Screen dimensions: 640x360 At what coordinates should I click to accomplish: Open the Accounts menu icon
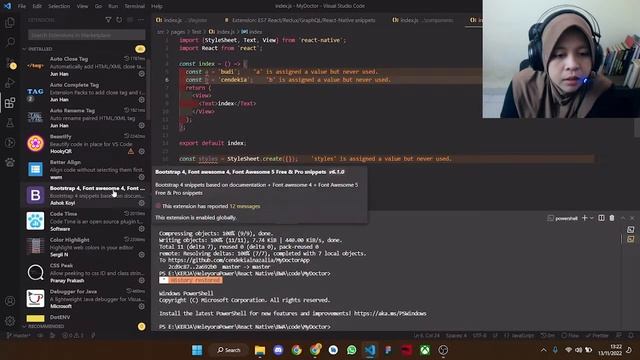10,301
